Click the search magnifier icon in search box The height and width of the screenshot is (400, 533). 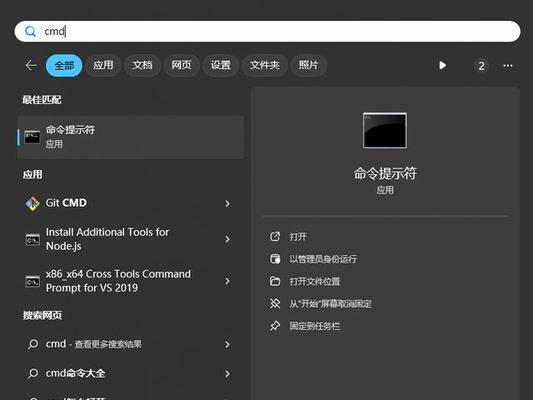tap(30, 32)
